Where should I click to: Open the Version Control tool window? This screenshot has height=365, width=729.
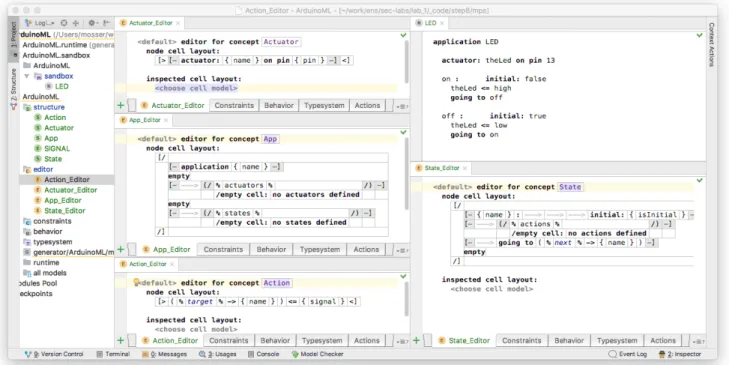pyautogui.click(x=54, y=354)
